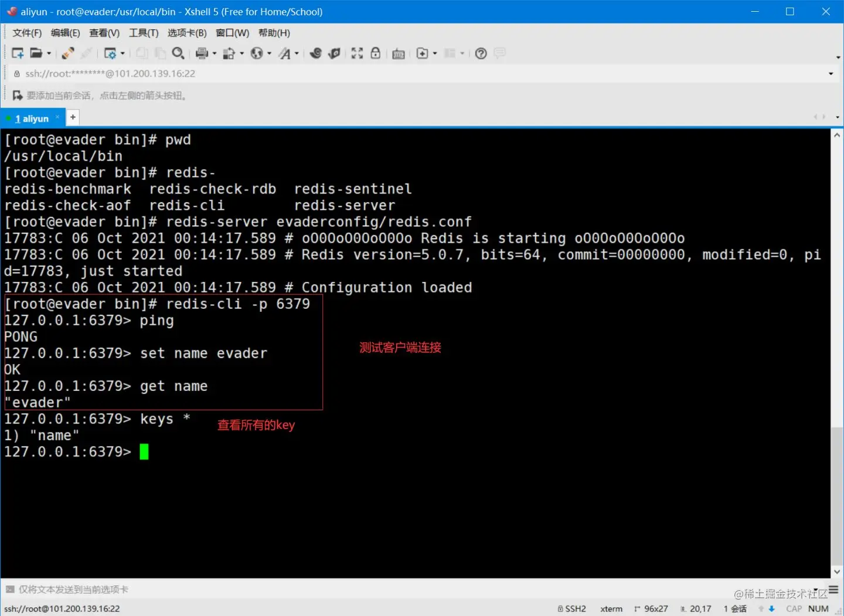Click the terminal scrollbar down arrow
844x616 pixels.
[x=837, y=571]
